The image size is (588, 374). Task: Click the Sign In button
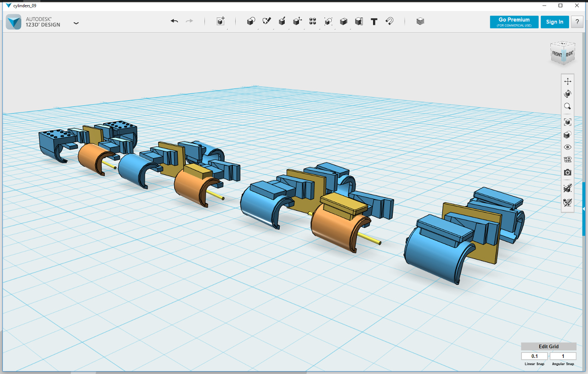[x=554, y=22]
